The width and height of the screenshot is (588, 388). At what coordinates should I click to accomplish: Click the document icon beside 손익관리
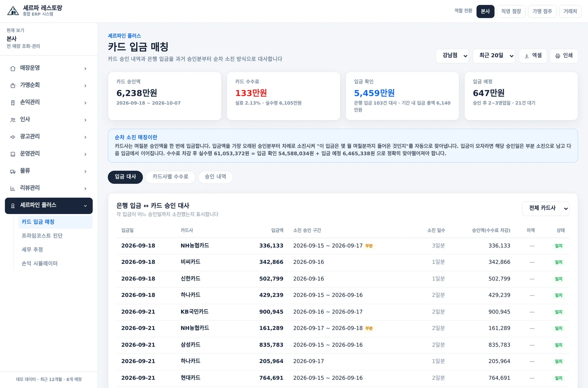(13, 103)
